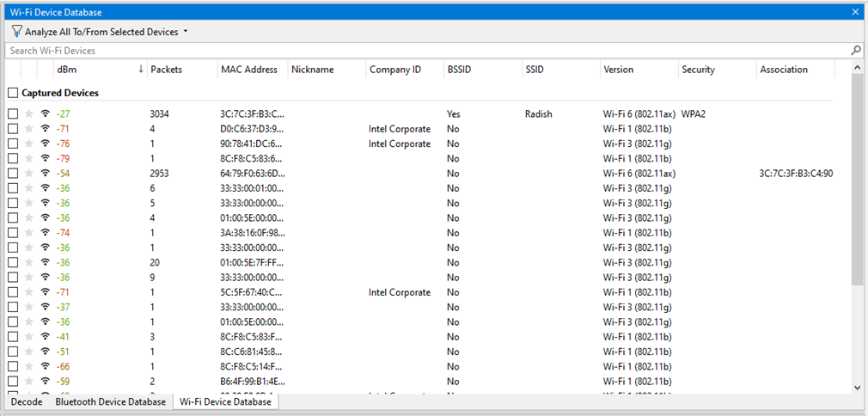Click the 3034 packets cell
The image size is (868, 416).
pos(160,114)
